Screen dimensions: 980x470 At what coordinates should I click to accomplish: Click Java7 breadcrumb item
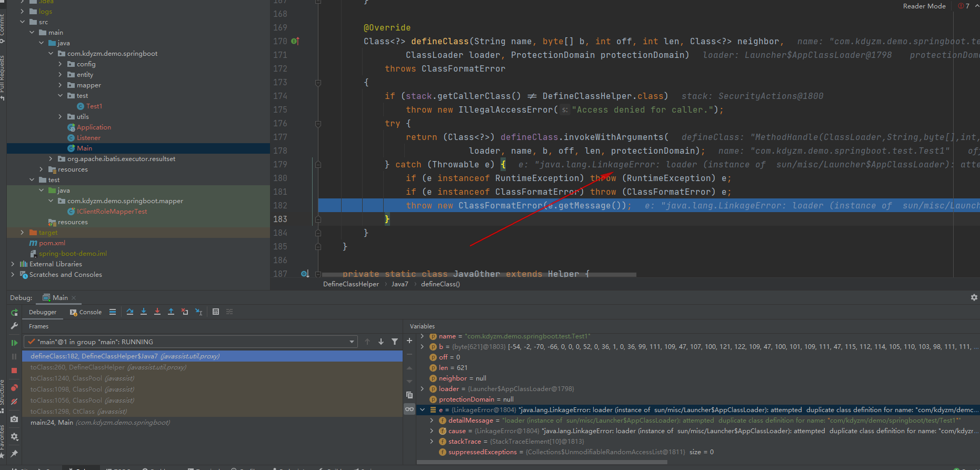(x=400, y=284)
